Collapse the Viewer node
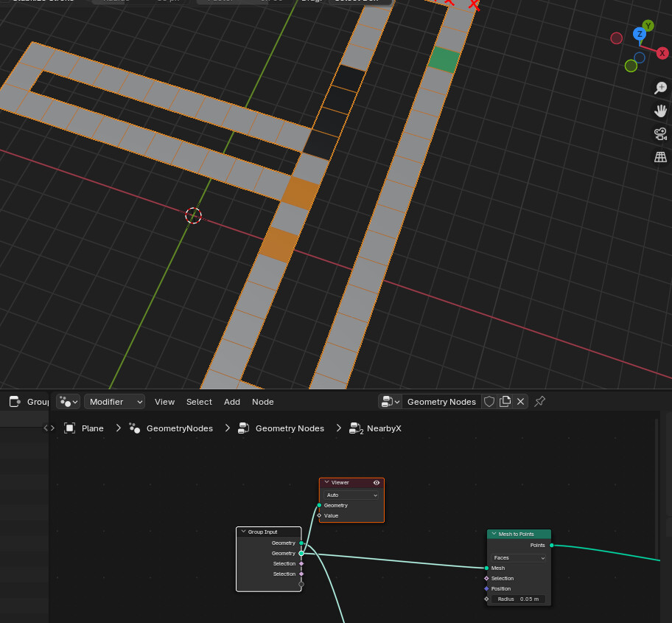The width and height of the screenshot is (672, 623). 326,482
